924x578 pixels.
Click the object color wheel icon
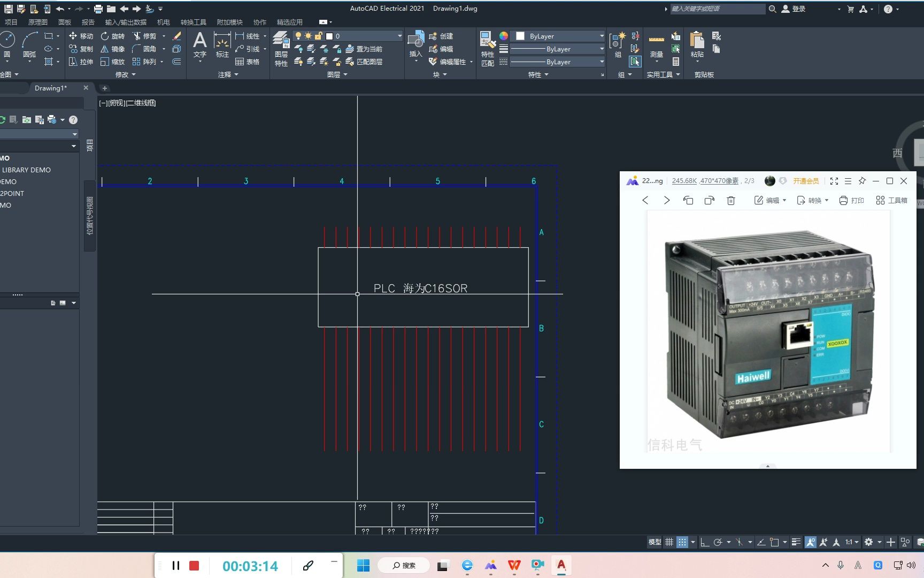pos(504,36)
